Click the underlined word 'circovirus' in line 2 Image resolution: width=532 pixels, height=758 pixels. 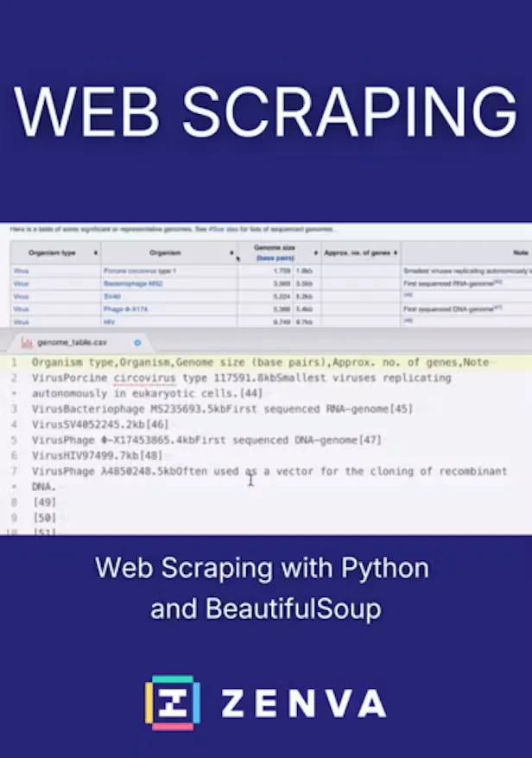click(x=145, y=378)
